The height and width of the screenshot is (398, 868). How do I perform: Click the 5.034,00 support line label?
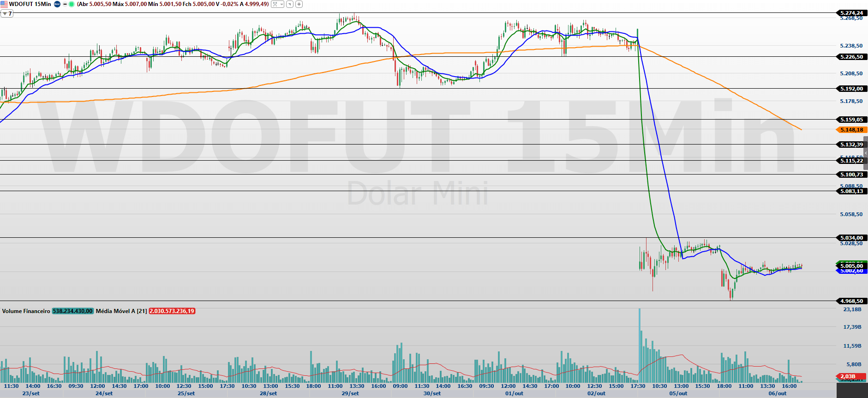pos(851,238)
